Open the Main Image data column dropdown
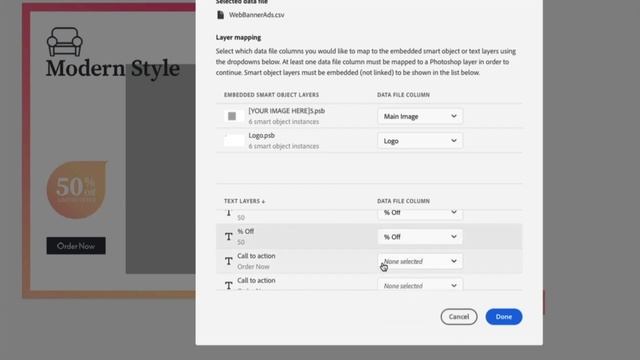This screenshot has height=360, width=640. point(420,116)
